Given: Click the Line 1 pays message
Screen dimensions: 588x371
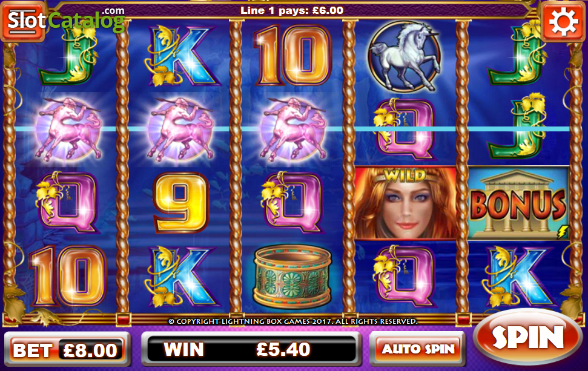Looking at the screenshot, I should click(x=292, y=10).
